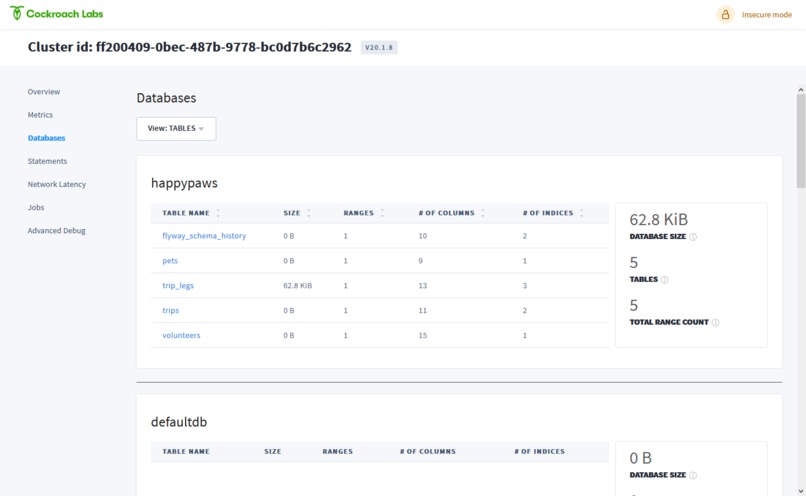Click the indices value 3 for trip_legs
This screenshot has height=496, width=806.
point(525,285)
